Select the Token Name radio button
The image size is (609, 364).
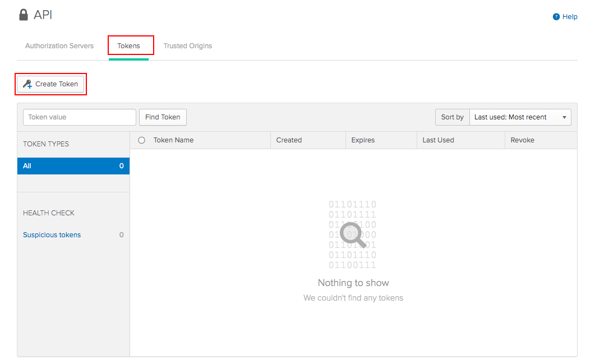[141, 140]
